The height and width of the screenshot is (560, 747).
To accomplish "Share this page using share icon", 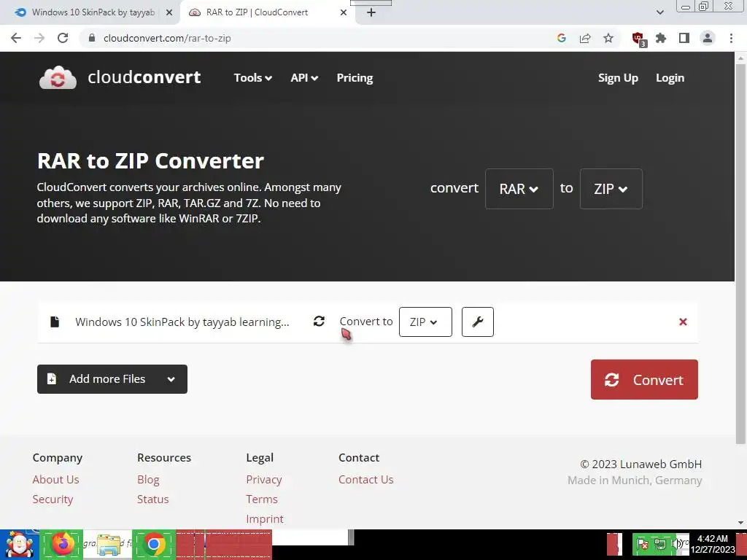I will (x=585, y=38).
